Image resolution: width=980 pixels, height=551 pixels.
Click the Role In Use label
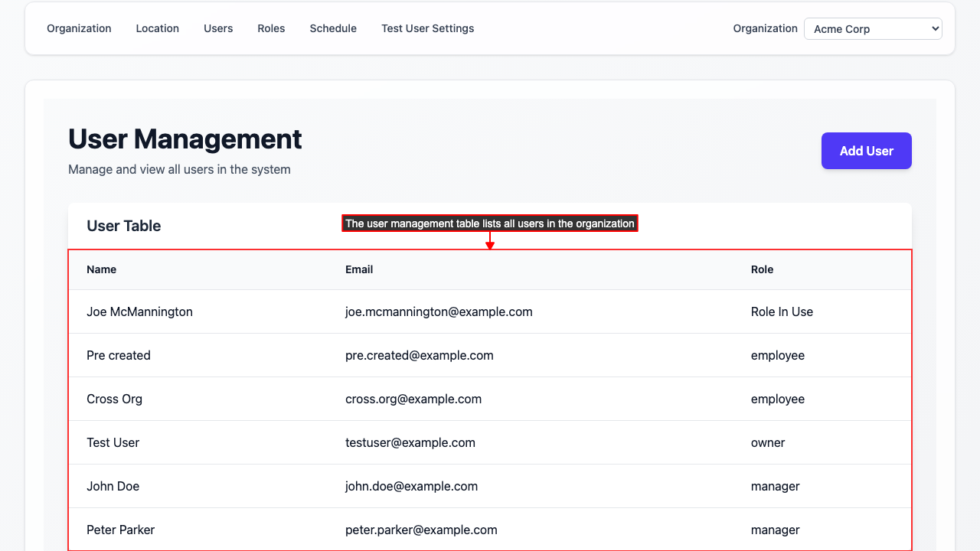click(x=782, y=311)
